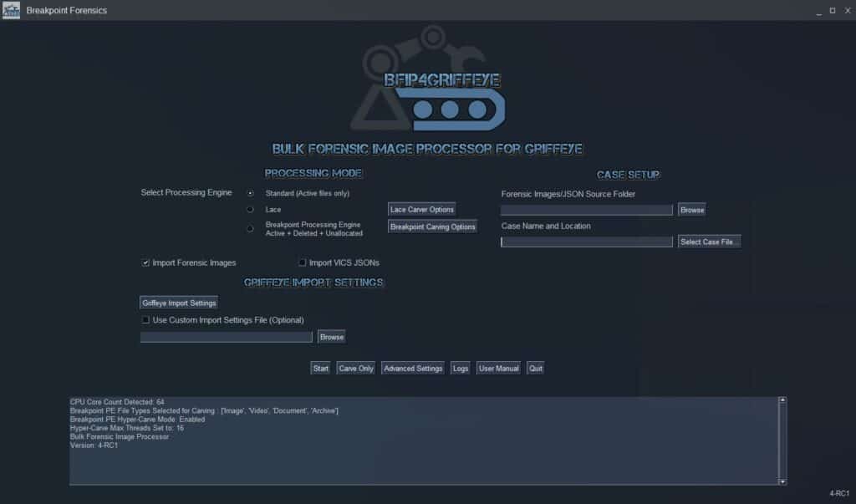Image resolution: width=856 pixels, height=504 pixels.
Task: Check Use Custom Import Settings File option
Action: point(145,320)
